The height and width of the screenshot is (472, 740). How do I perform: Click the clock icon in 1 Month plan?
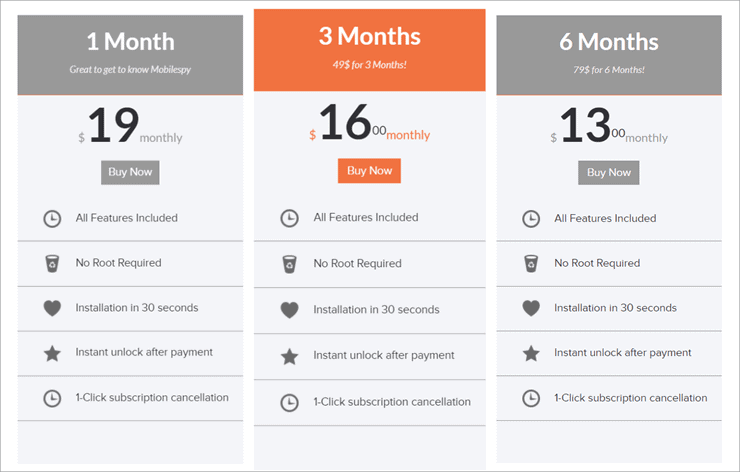click(52, 218)
